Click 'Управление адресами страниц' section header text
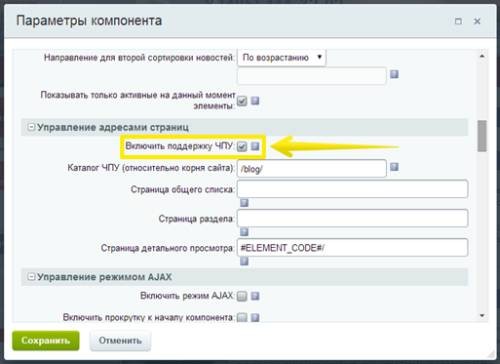The height and width of the screenshot is (364, 500). tap(113, 127)
